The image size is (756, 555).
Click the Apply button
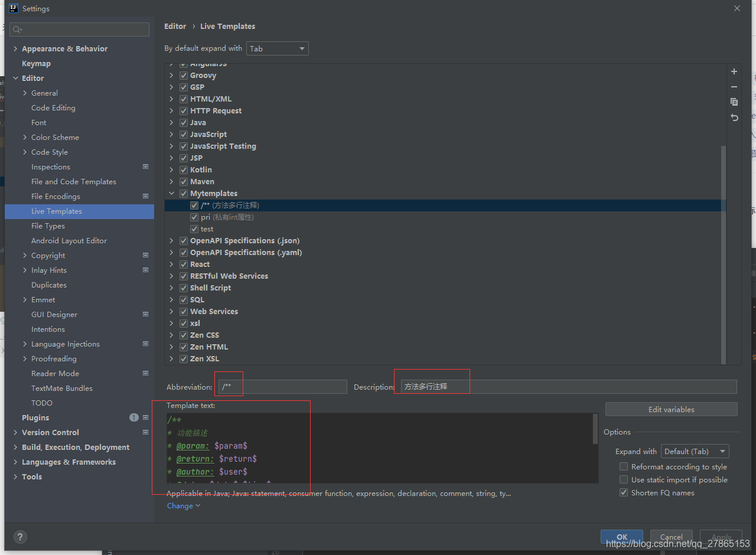[x=721, y=537]
